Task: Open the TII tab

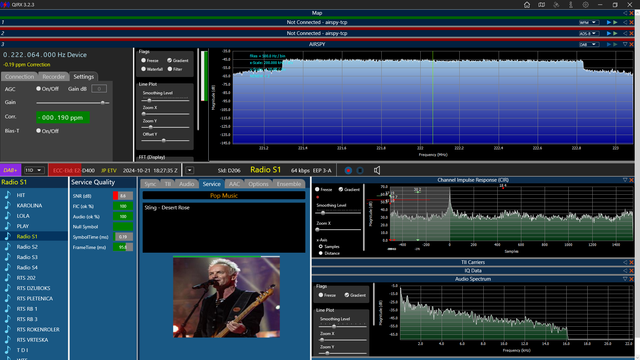Action: pyautogui.click(x=168, y=184)
